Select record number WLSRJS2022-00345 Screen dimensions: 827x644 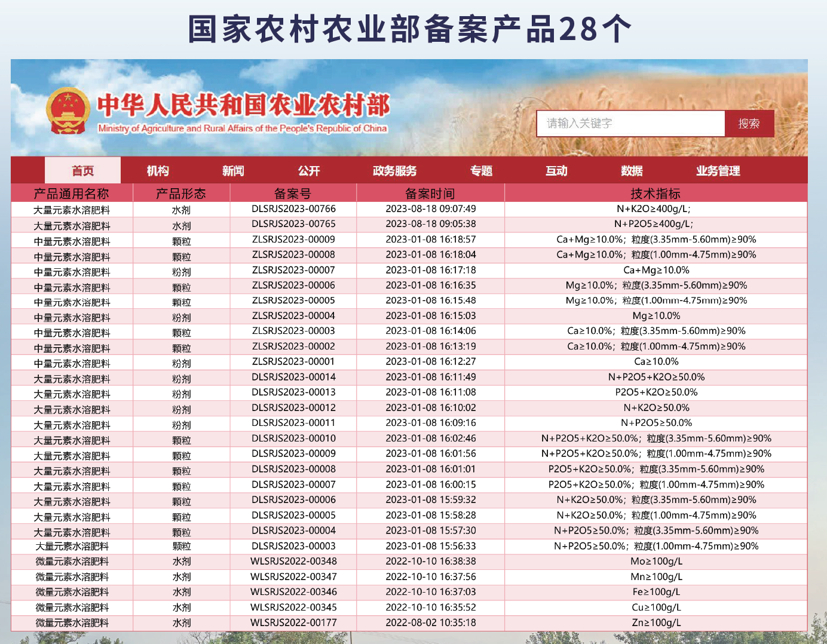(x=293, y=607)
